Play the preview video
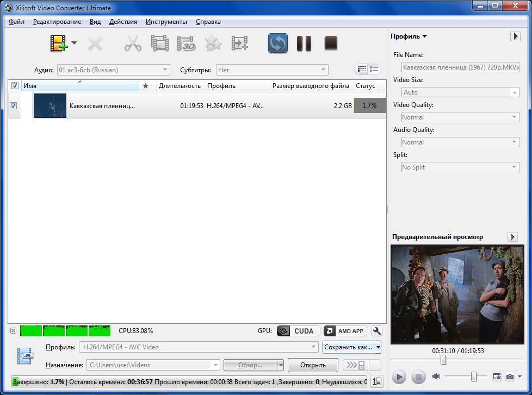Viewport: 532px width, 395px height. (399, 377)
